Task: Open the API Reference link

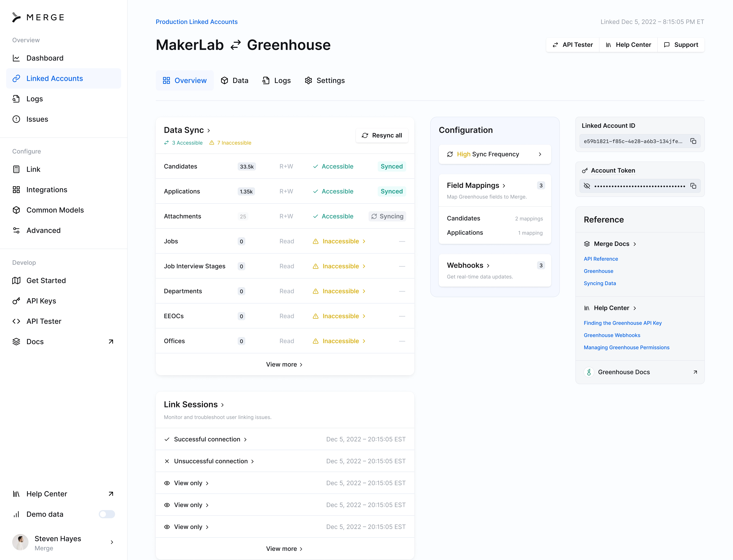Action: point(601,259)
